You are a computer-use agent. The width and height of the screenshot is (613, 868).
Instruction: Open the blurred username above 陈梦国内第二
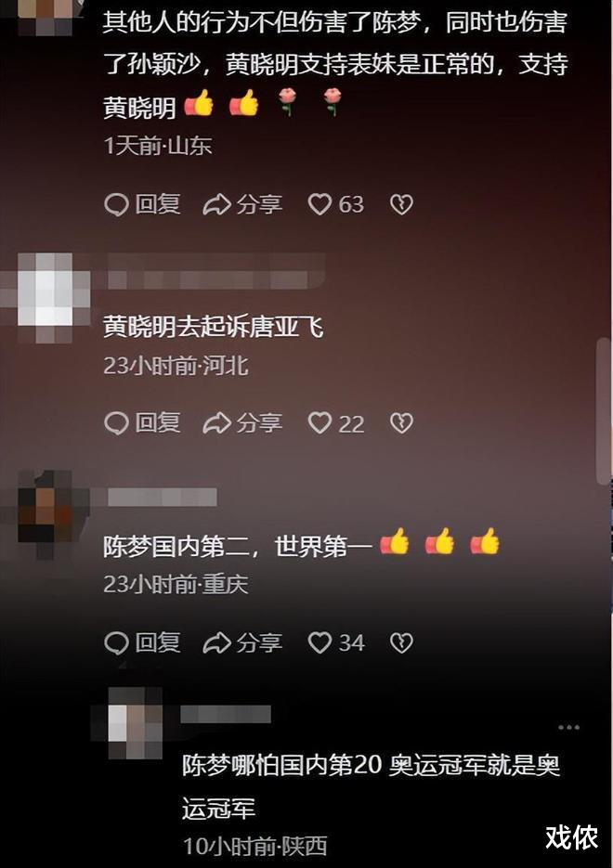click(x=163, y=497)
